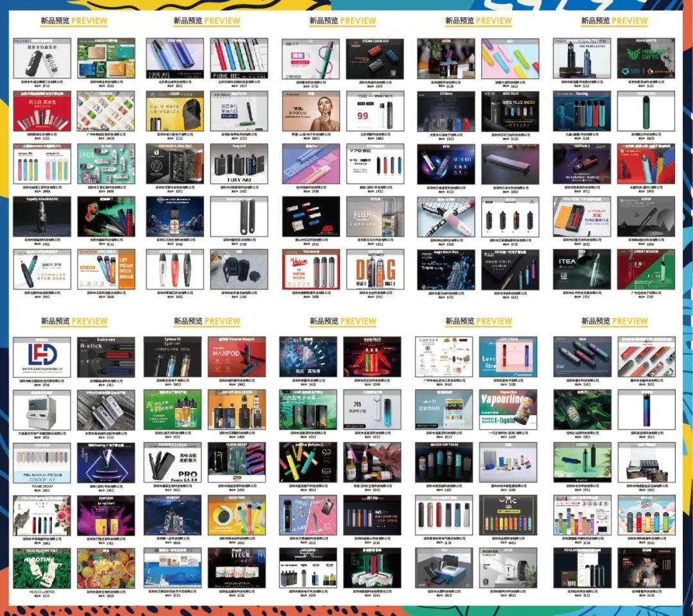The image size is (693, 616).
Task: Open the Love Steam thumbnail
Action: tap(508, 357)
